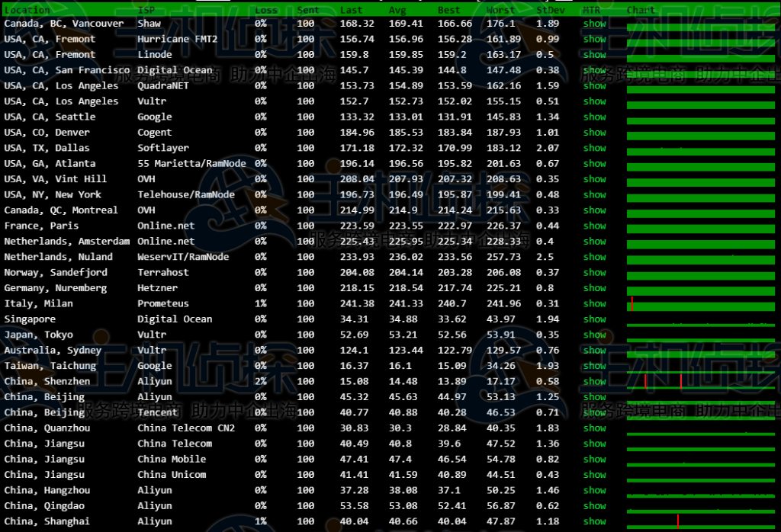
Task: Select the 'WeservIT/RamNode' ISP cell
Action: [x=183, y=257]
